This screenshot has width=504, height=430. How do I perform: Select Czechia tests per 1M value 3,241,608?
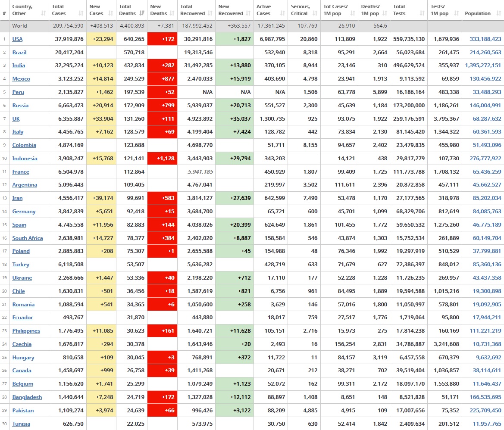click(x=446, y=344)
